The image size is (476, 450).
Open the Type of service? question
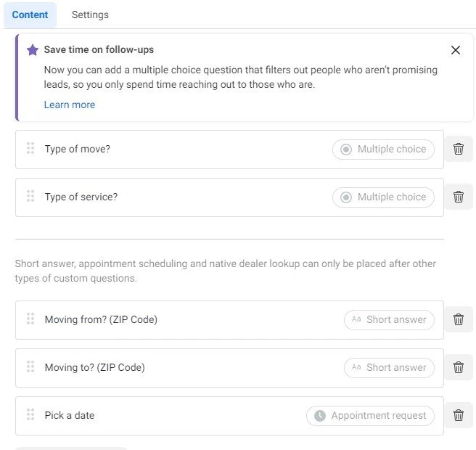[x=229, y=197]
